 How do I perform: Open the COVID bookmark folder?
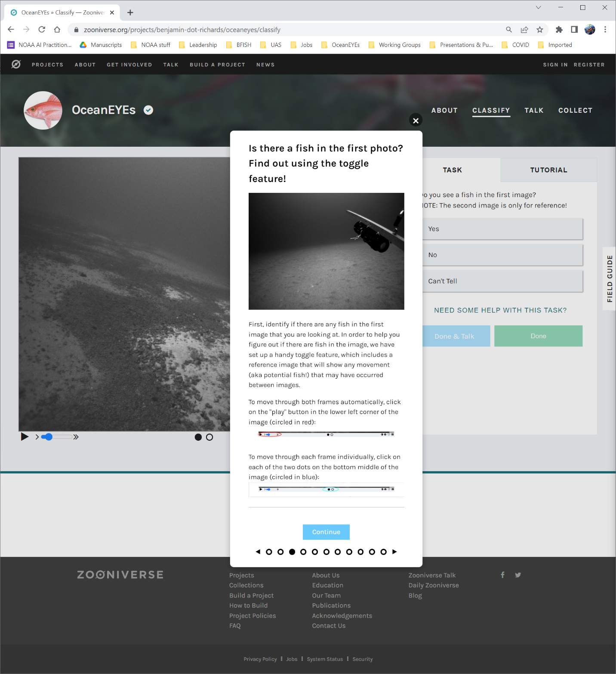(x=515, y=45)
